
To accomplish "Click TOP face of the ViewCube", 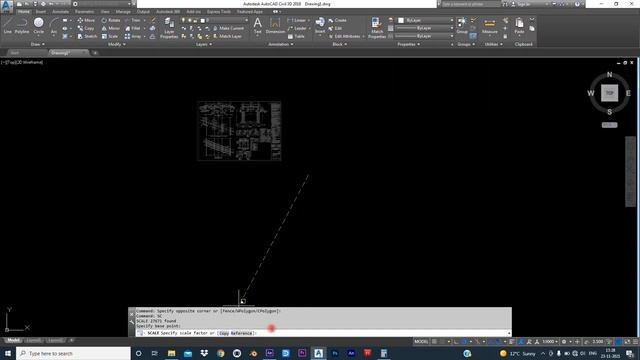I will 609,93.
